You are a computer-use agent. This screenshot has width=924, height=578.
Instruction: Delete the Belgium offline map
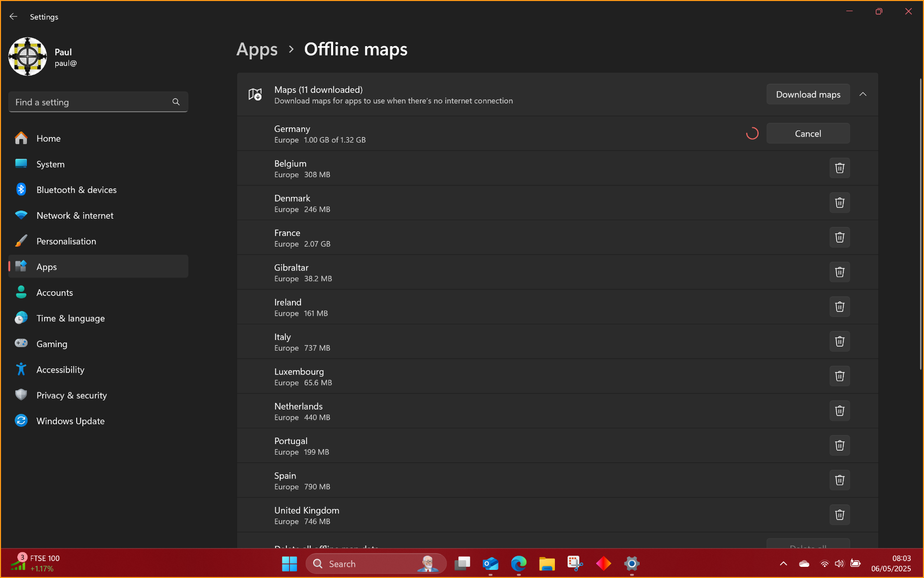(839, 168)
